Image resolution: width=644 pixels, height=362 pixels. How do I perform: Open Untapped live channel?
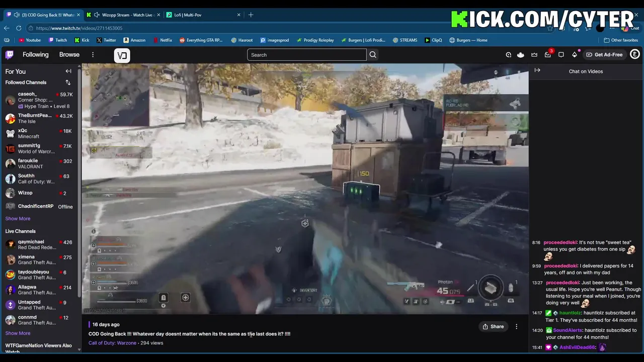(39, 305)
